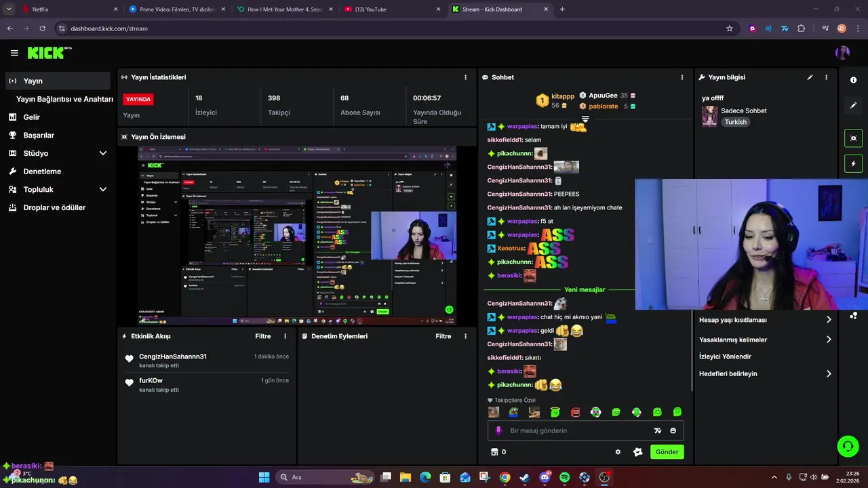Open the profile avatar menu
The width and height of the screenshot is (868, 488).
842,53
